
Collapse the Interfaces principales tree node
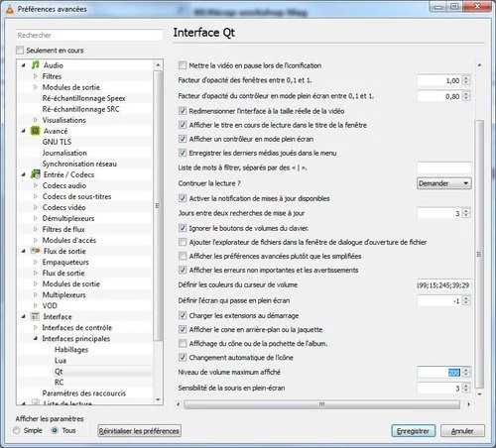[36, 338]
